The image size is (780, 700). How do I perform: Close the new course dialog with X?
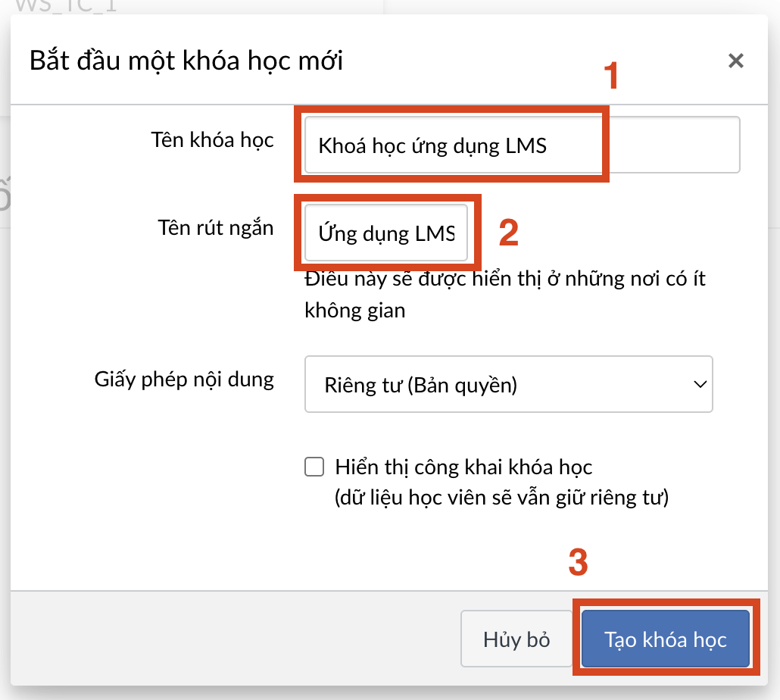[735, 61]
